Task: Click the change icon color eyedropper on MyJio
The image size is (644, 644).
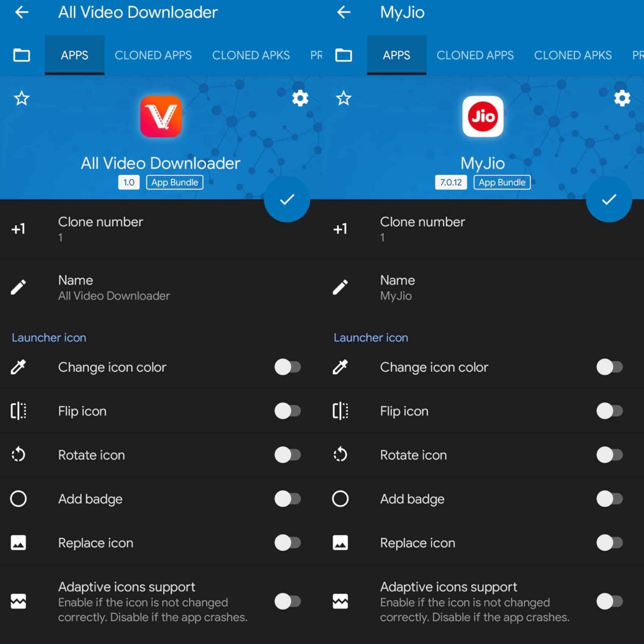Action: 341,367
